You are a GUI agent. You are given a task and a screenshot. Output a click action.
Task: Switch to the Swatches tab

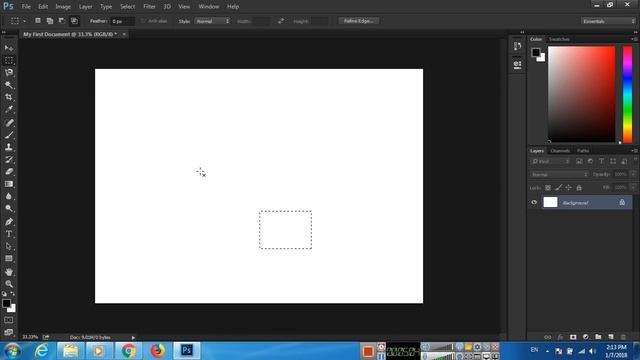[559, 39]
